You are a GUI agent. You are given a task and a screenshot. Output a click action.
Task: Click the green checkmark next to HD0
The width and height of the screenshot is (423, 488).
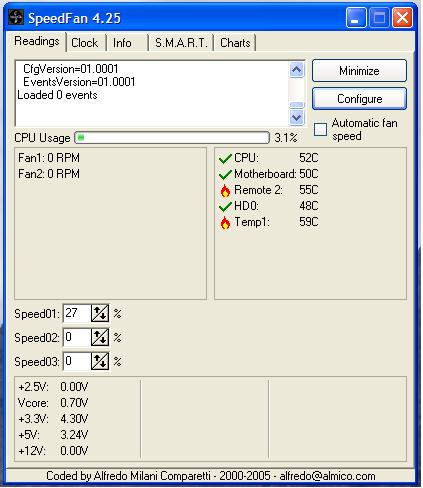225,206
